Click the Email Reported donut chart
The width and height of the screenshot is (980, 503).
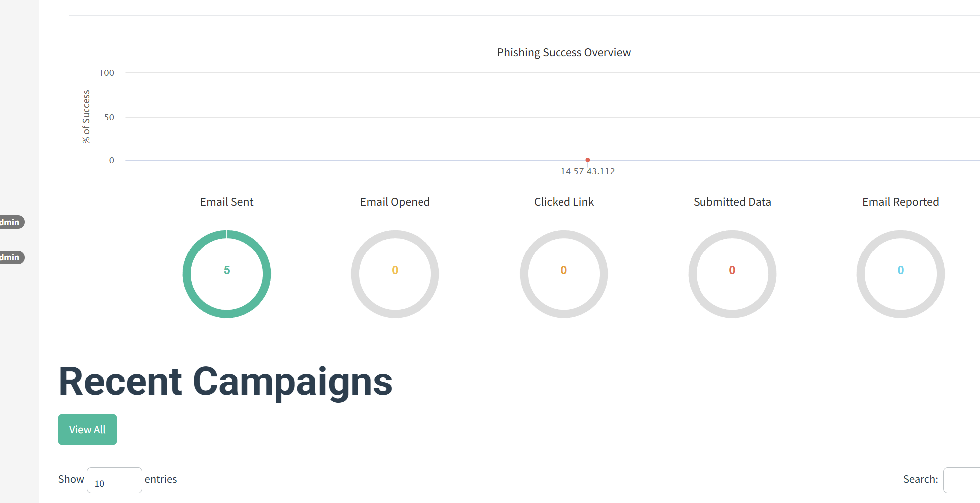(900, 273)
